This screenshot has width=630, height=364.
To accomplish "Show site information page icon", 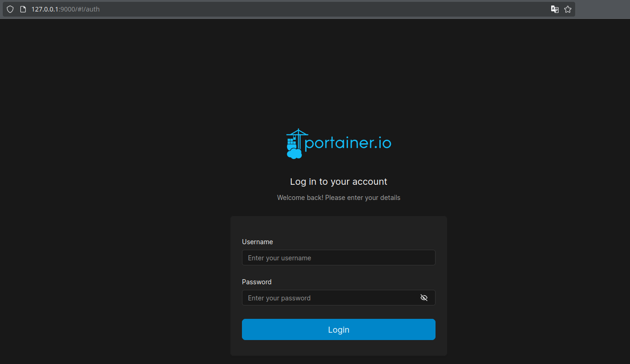I will [23, 9].
